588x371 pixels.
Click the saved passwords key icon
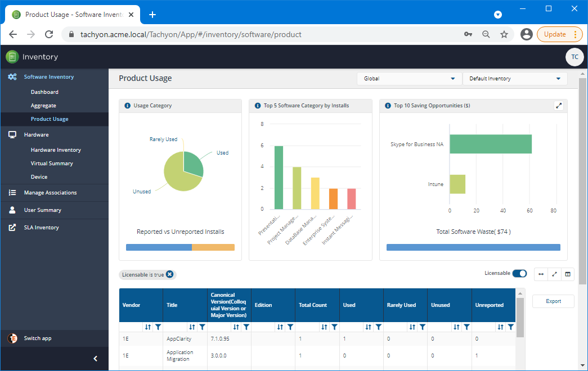click(x=468, y=34)
